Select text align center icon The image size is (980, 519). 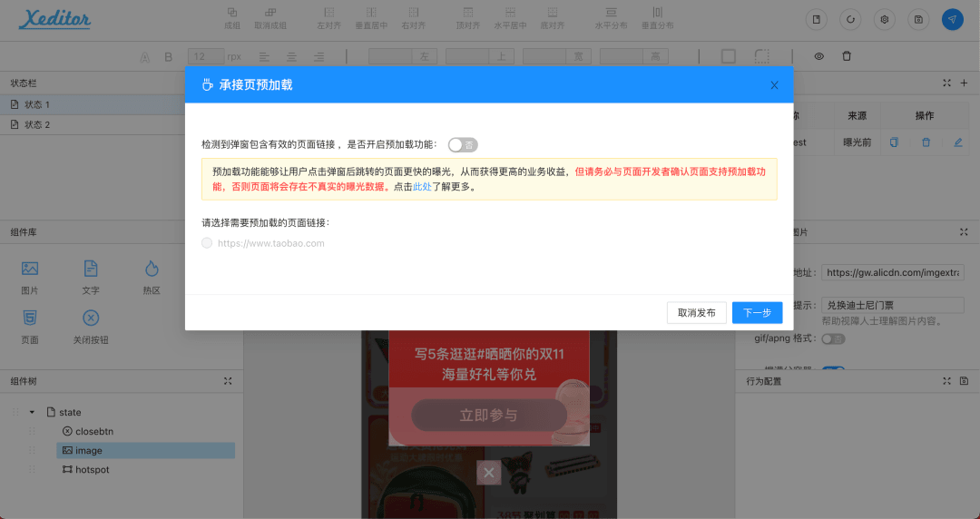pyautogui.click(x=292, y=57)
